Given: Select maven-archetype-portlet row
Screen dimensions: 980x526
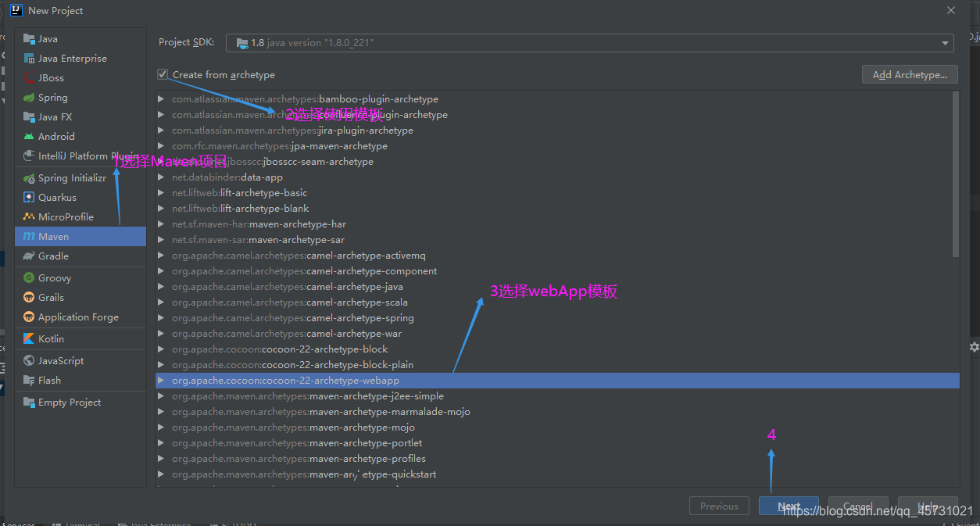Looking at the screenshot, I should (557, 443).
